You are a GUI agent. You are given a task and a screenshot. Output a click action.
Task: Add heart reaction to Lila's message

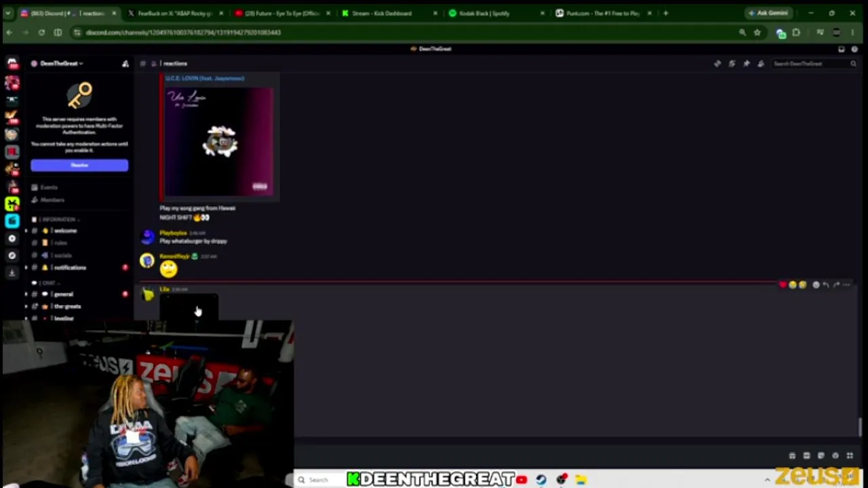click(783, 285)
